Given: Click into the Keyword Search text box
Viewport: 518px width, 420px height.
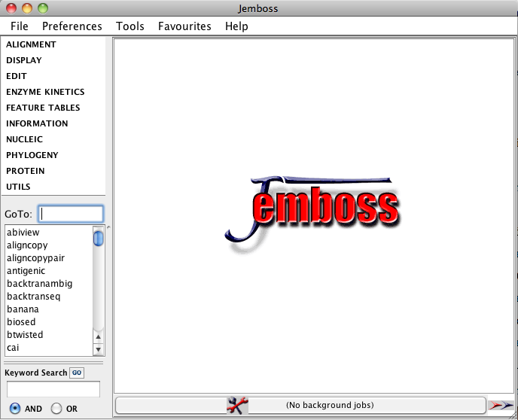Looking at the screenshot, I should [53, 389].
